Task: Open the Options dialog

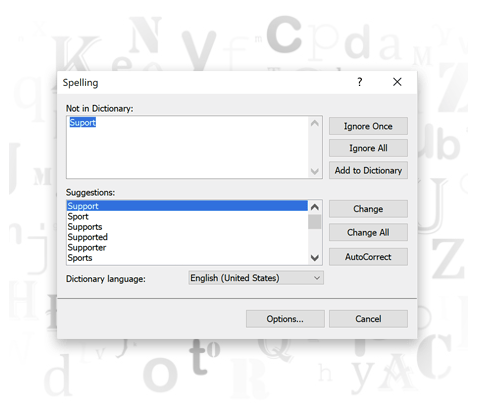Action: click(x=285, y=319)
